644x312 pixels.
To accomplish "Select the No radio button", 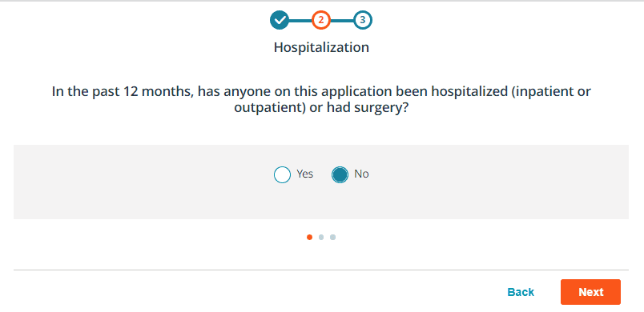I will point(340,174).
